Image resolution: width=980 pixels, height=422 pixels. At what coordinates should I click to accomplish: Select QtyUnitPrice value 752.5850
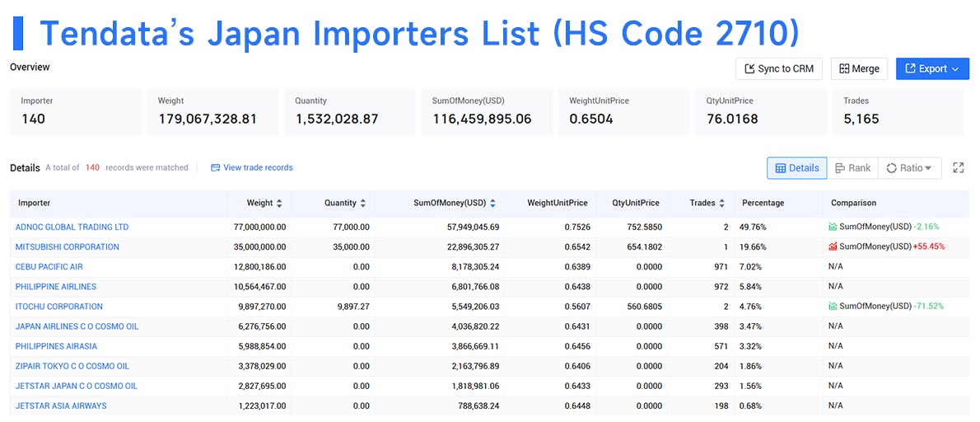coord(643,227)
